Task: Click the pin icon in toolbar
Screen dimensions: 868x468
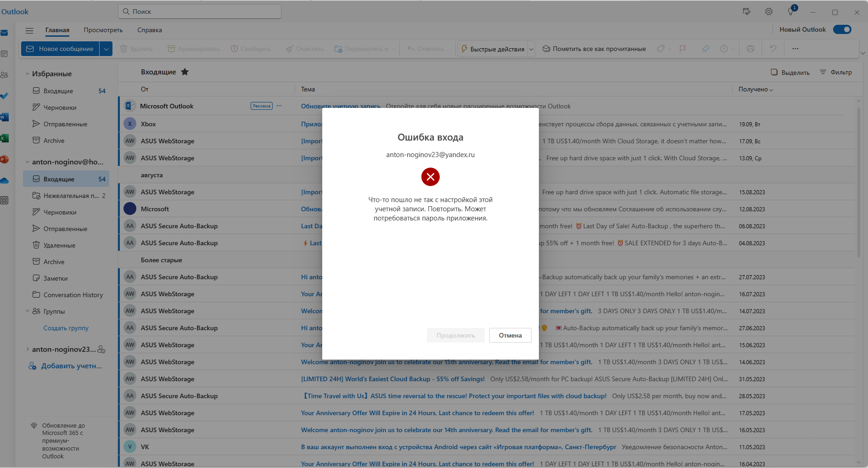Action: tap(706, 49)
